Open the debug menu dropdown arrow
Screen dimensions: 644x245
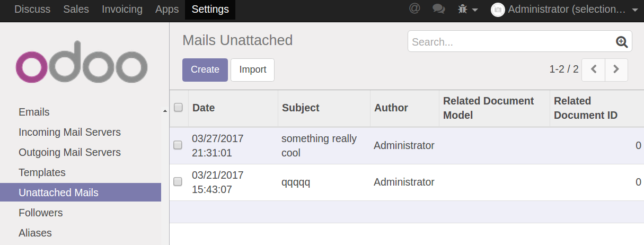coord(475,10)
